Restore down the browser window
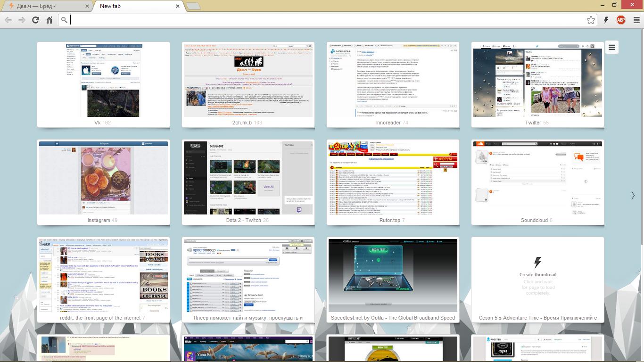Screen dimensions: 644x362 615,4
